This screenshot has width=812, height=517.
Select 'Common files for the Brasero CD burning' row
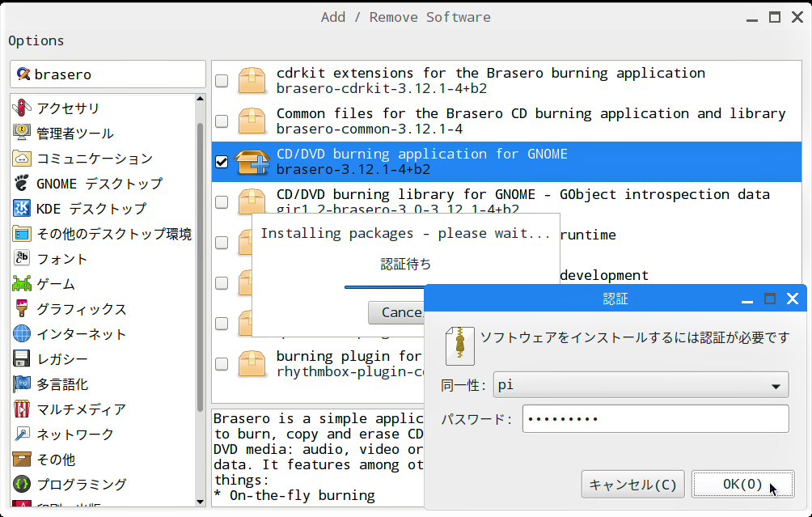[x=506, y=121]
